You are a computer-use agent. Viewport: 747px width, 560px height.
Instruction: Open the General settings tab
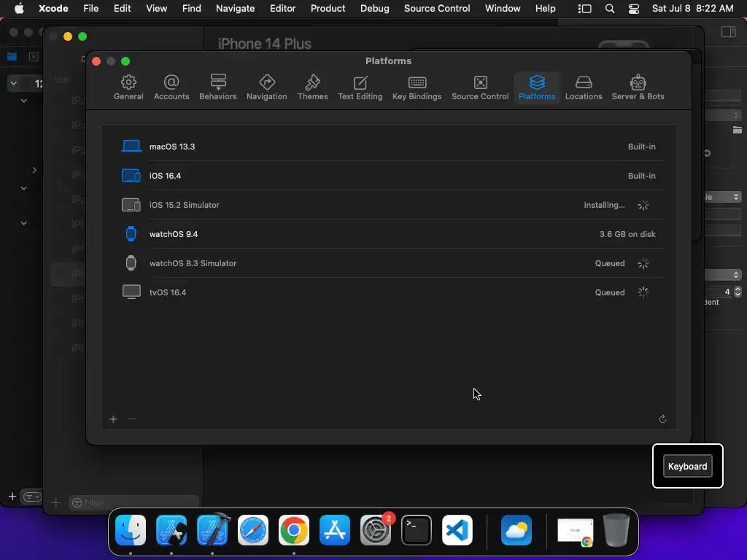pos(128,87)
